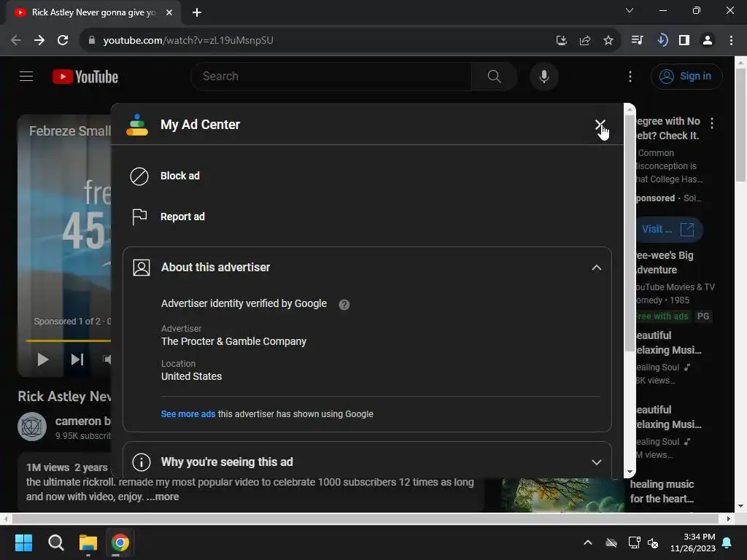Open media controls toolbar icon

[637, 41]
